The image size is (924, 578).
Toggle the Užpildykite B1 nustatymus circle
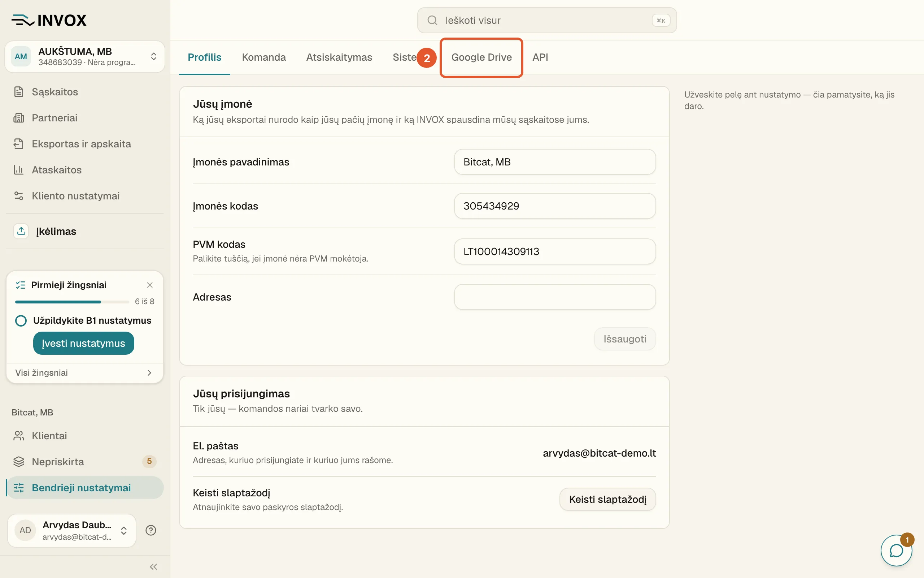coord(21,321)
